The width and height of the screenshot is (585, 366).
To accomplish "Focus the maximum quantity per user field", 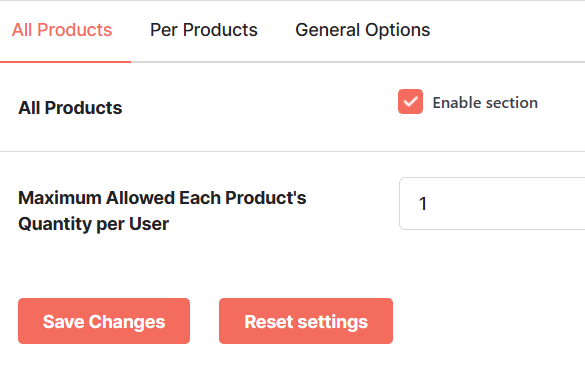I will 492,203.
